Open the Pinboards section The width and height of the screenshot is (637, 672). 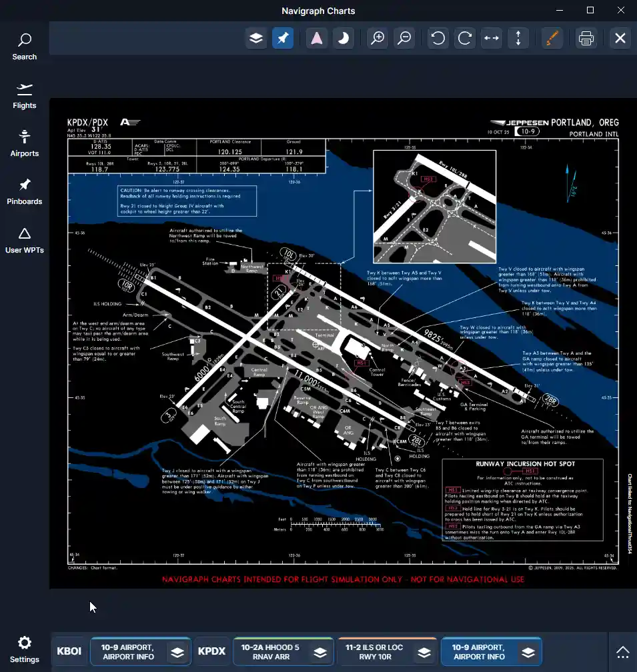coord(25,191)
